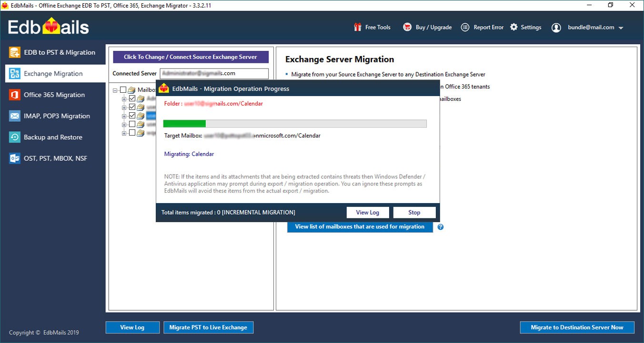Uncheck the second mailbox row checkbox

(x=132, y=107)
